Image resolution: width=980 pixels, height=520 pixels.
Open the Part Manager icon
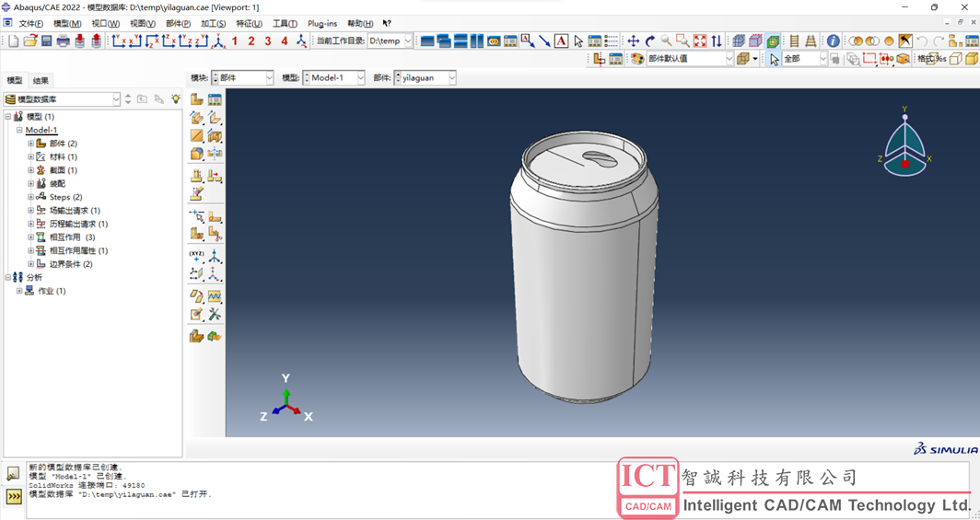coord(215,100)
